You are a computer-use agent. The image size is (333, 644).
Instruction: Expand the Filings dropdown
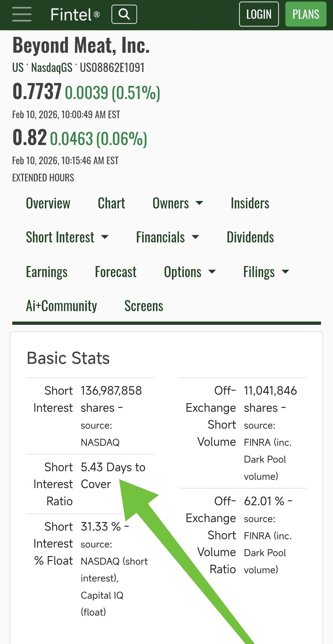(266, 272)
